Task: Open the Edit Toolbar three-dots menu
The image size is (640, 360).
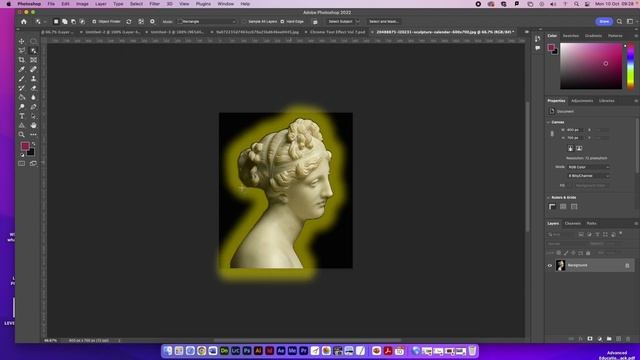Action: coord(33,135)
